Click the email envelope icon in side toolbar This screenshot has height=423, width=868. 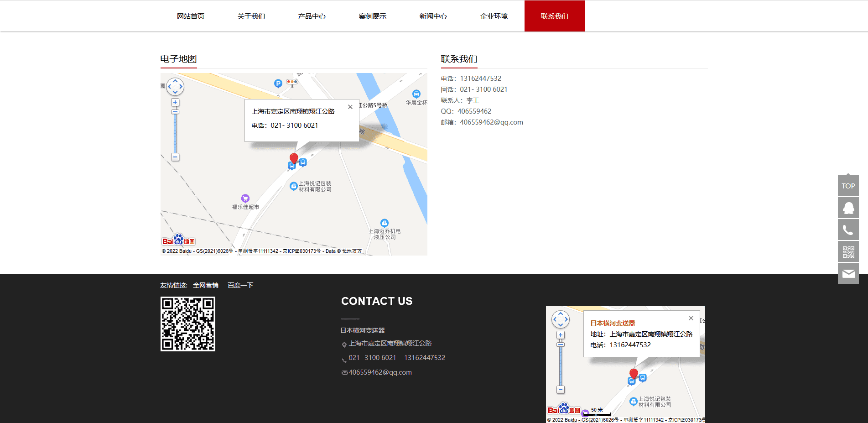click(848, 273)
